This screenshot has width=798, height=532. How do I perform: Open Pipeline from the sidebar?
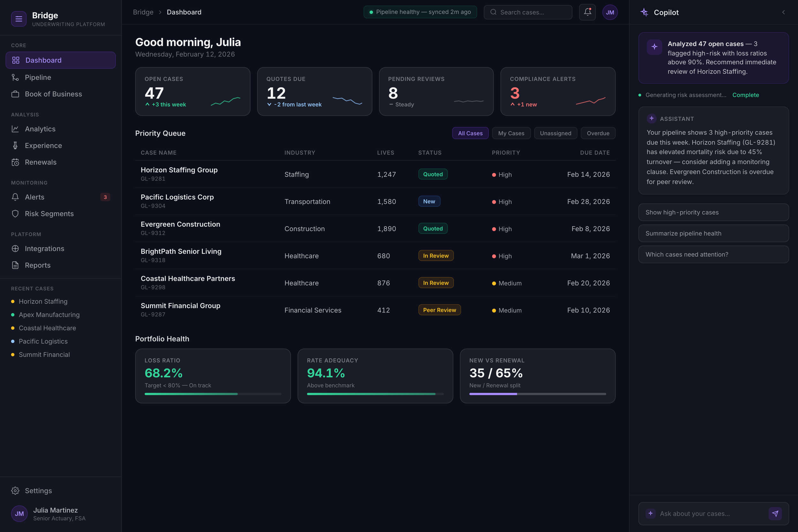38,77
